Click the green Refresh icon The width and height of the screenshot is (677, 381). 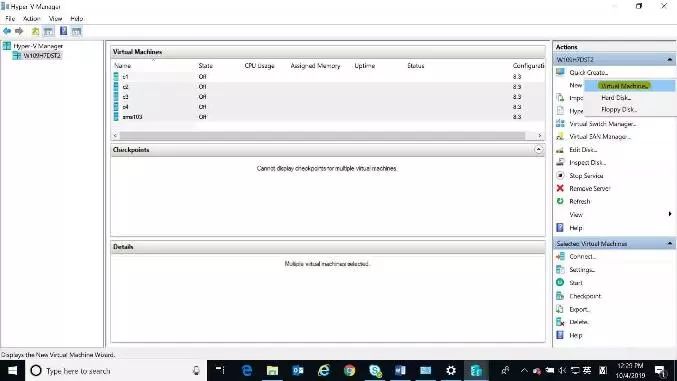tap(560, 201)
